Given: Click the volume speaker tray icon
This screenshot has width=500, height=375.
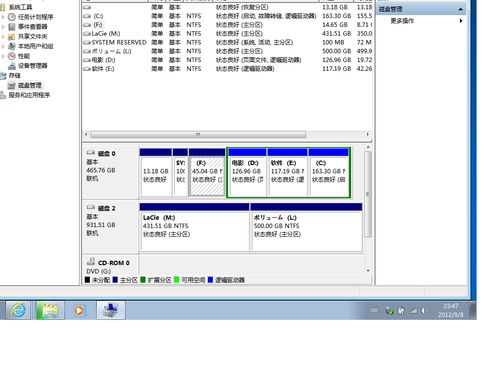Looking at the screenshot, I should tap(423, 310).
